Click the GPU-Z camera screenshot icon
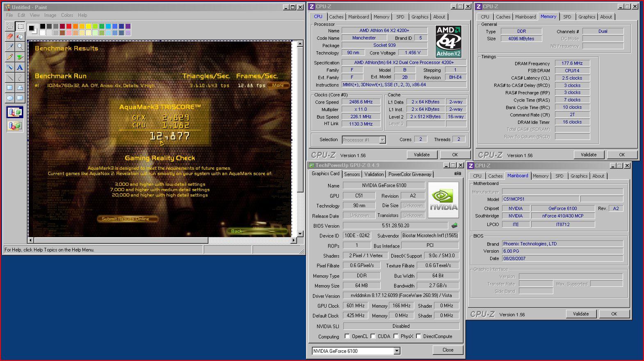This screenshot has width=644, height=361. (x=457, y=174)
